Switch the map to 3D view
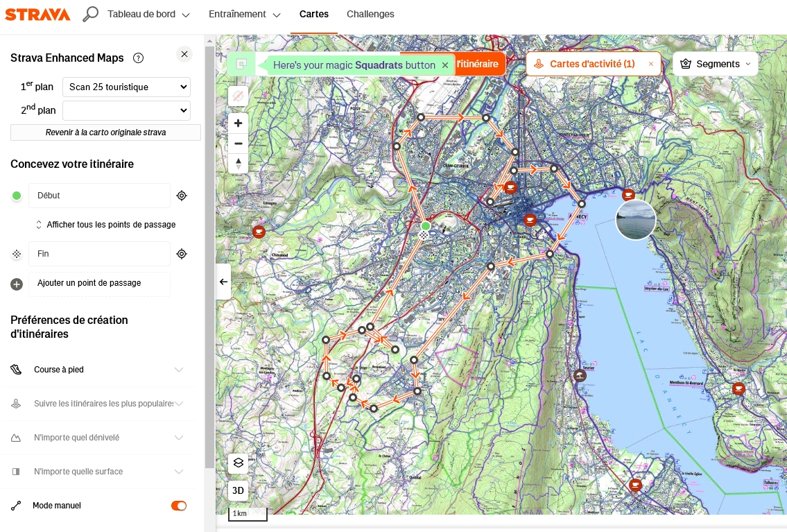Screen dimensions: 787x532 click(x=238, y=490)
